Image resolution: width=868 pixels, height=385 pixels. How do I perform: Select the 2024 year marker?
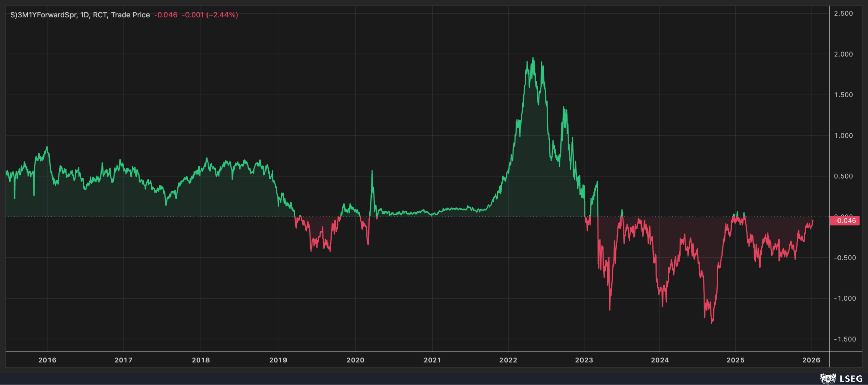(x=659, y=360)
